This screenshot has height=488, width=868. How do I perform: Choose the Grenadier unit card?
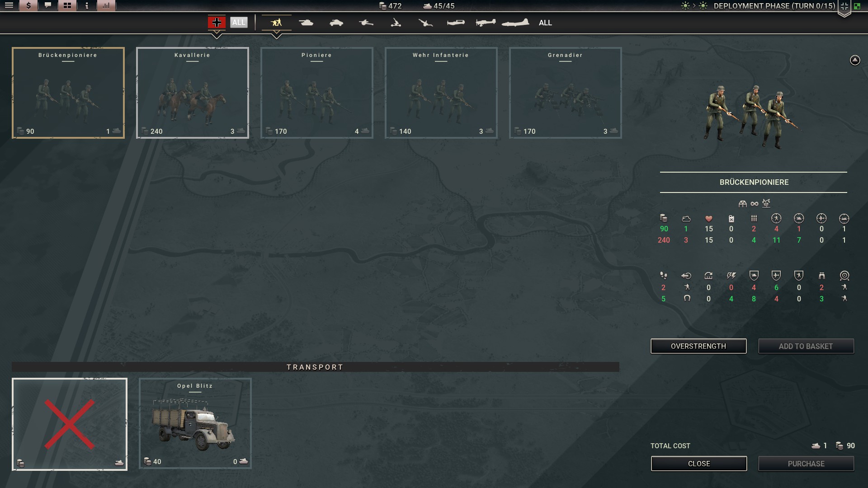pyautogui.click(x=566, y=93)
